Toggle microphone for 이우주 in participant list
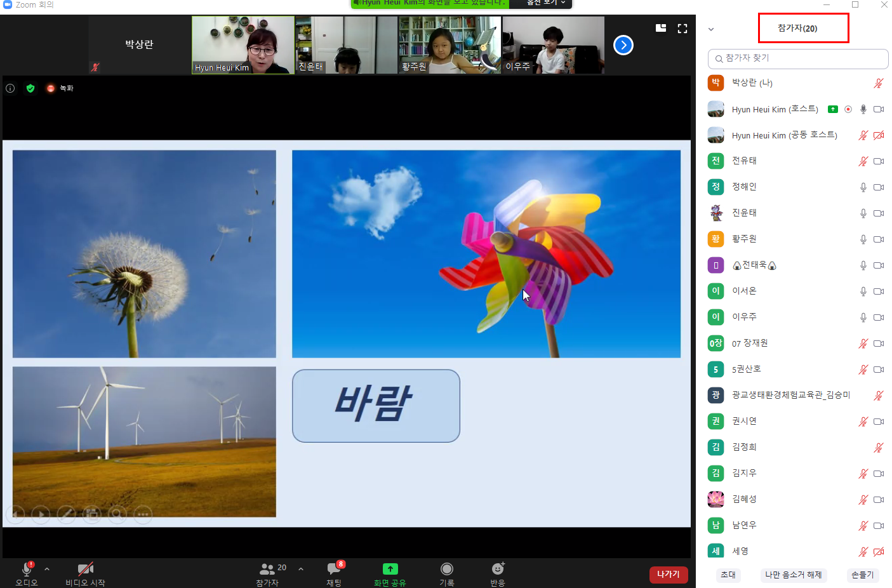 tap(863, 317)
